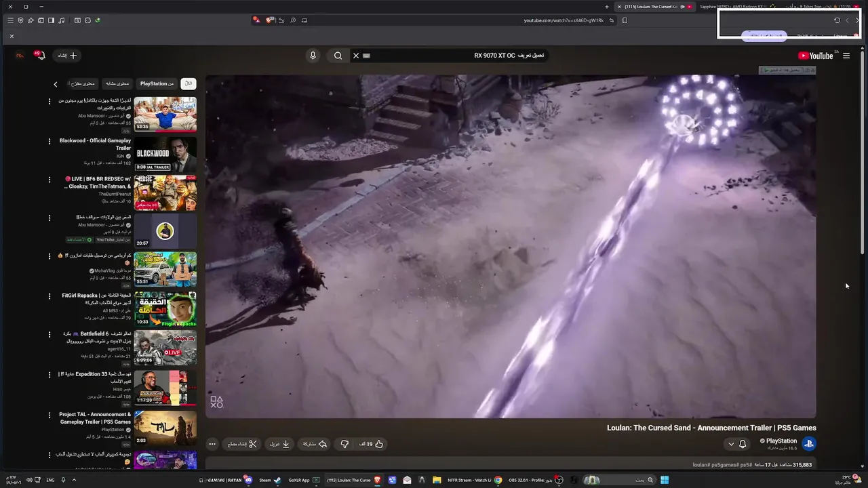Open File Explorer folder icon in taskbar

437,480
